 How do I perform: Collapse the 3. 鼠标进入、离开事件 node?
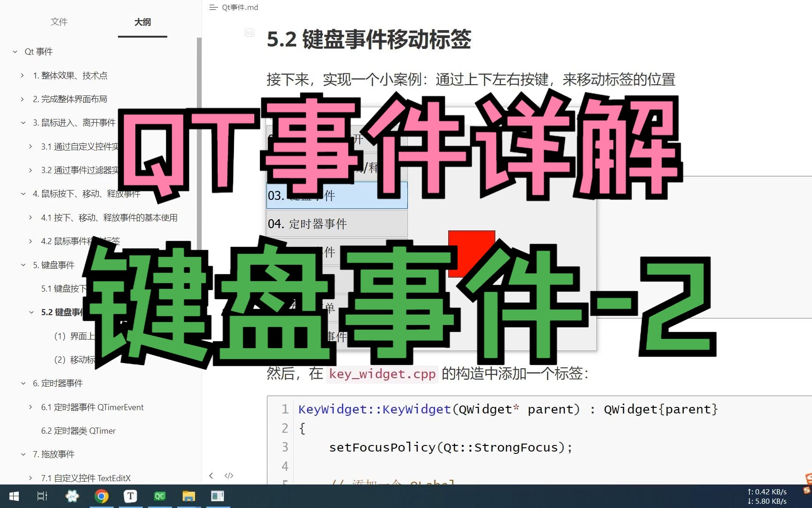click(x=23, y=123)
